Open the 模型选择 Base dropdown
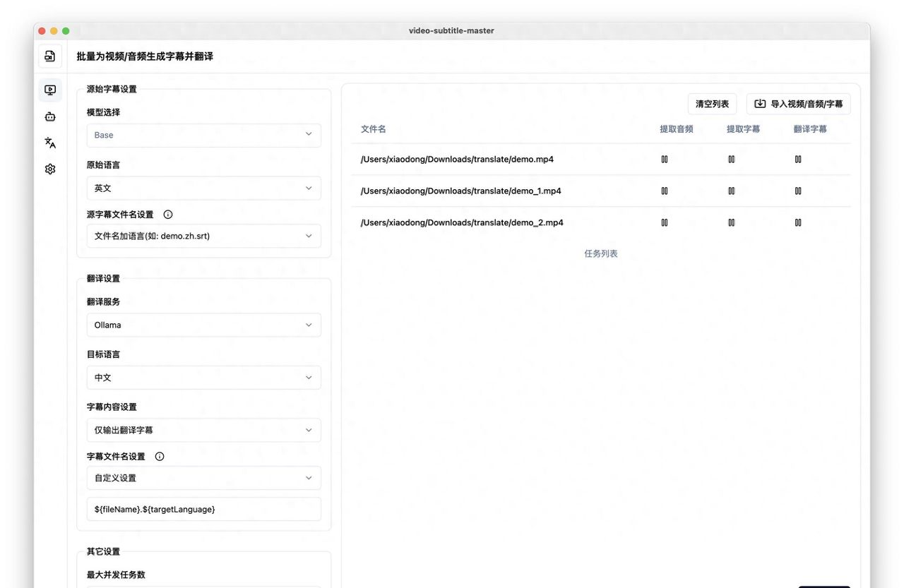Viewport: 904px width, 588px height. point(203,135)
